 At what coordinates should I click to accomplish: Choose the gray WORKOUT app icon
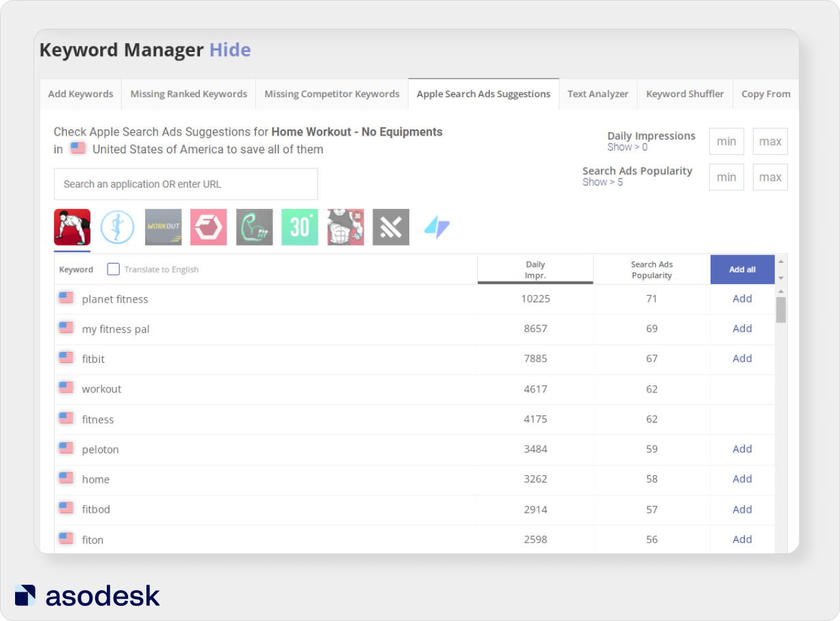[x=164, y=227]
